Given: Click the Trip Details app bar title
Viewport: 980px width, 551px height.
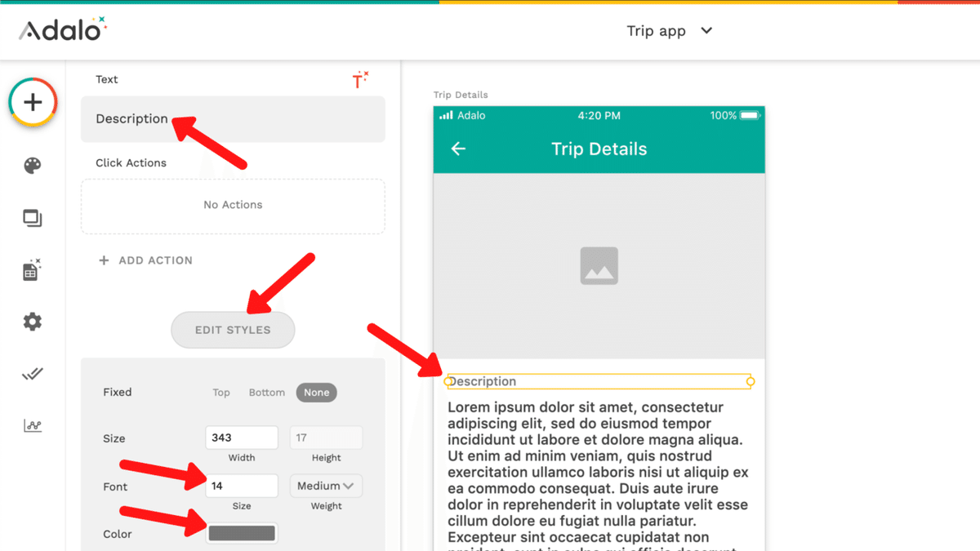Looking at the screenshot, I should [x=599, y=149].
